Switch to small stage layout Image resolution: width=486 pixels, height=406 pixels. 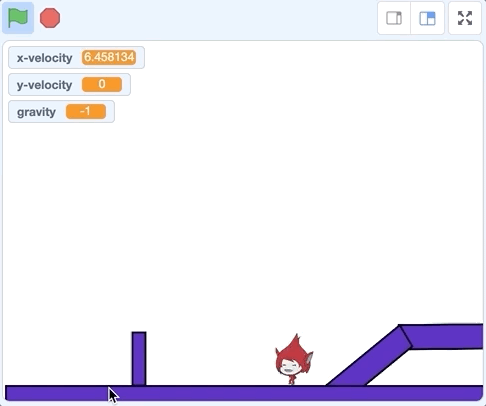click(394, 18)
